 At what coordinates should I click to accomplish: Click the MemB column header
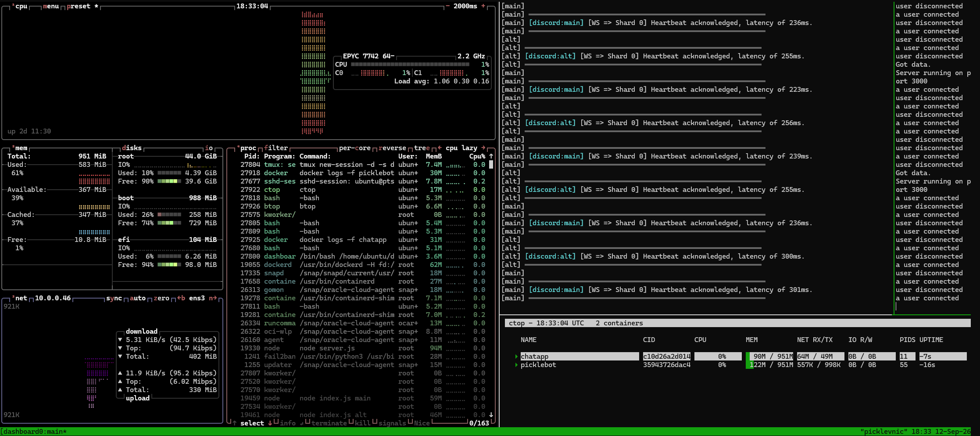433,156
